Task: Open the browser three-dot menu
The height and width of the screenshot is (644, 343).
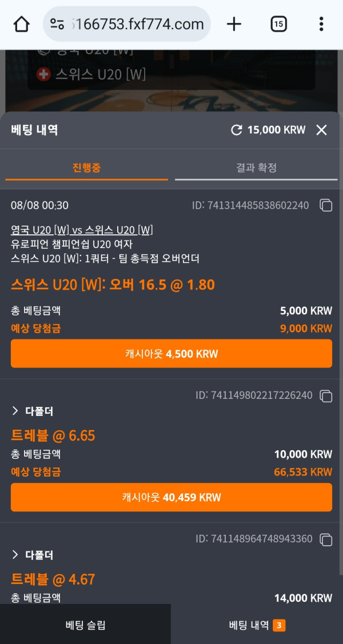Action: 321,24
